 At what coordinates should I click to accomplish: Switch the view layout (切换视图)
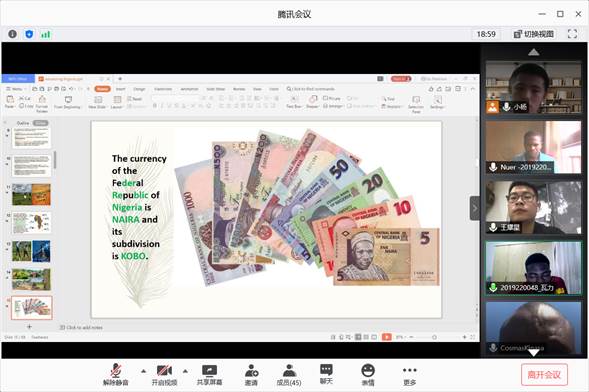(534, 34)
